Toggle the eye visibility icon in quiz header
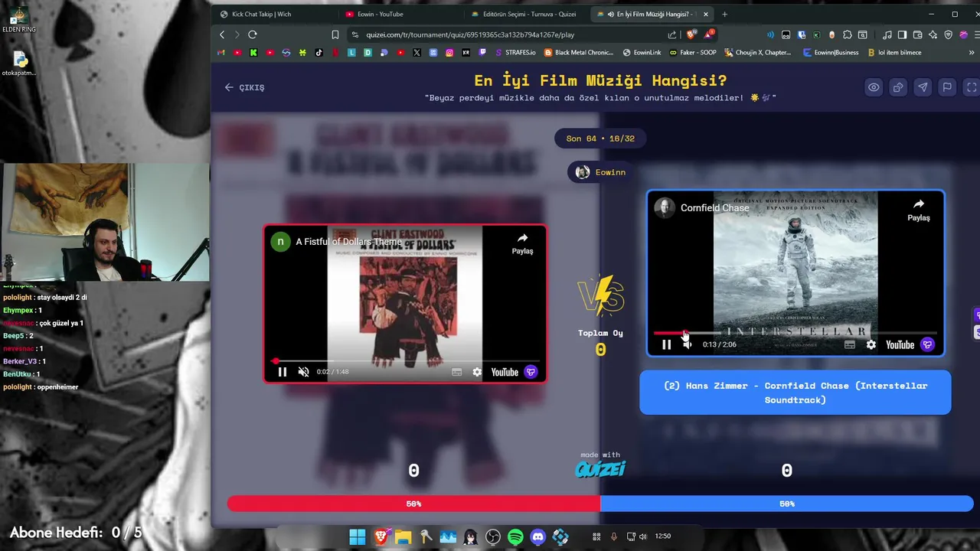This screenshot has width=980, height=551. (874, 87)
